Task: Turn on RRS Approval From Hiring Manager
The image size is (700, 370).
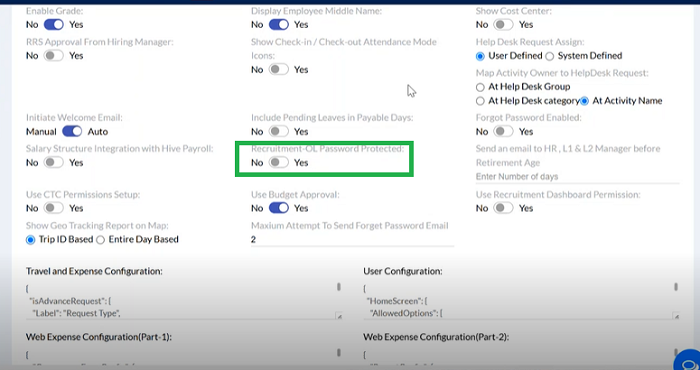Action: pos(54,56)
